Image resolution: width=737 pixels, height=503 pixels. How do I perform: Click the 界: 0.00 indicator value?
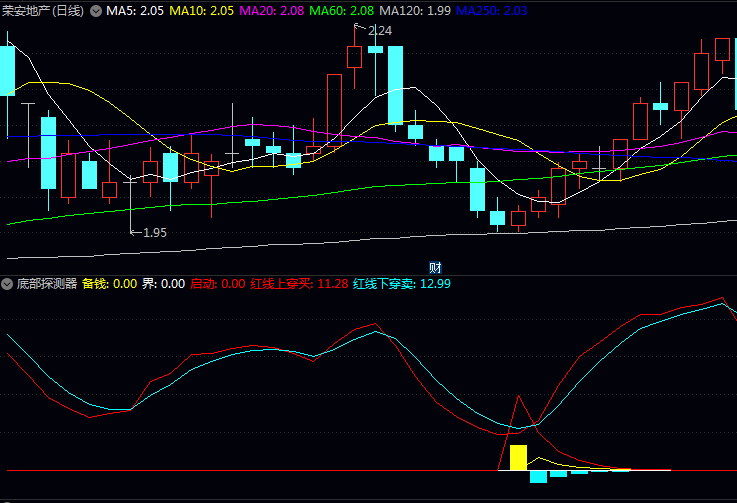163,284
